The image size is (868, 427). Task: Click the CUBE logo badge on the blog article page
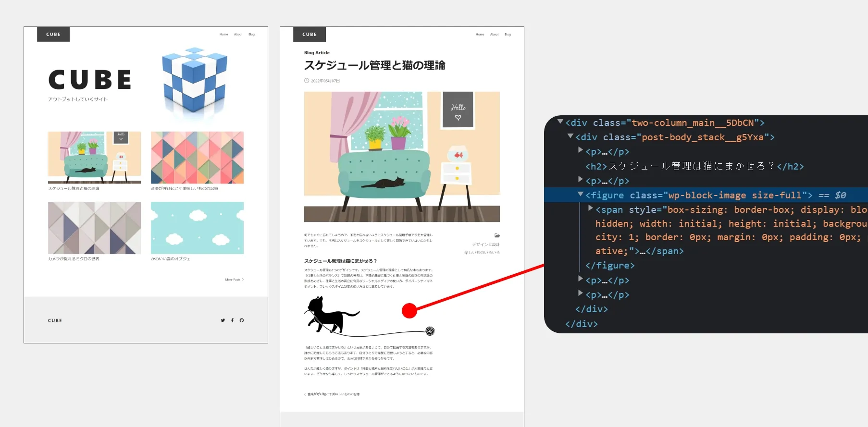(310, 35)
